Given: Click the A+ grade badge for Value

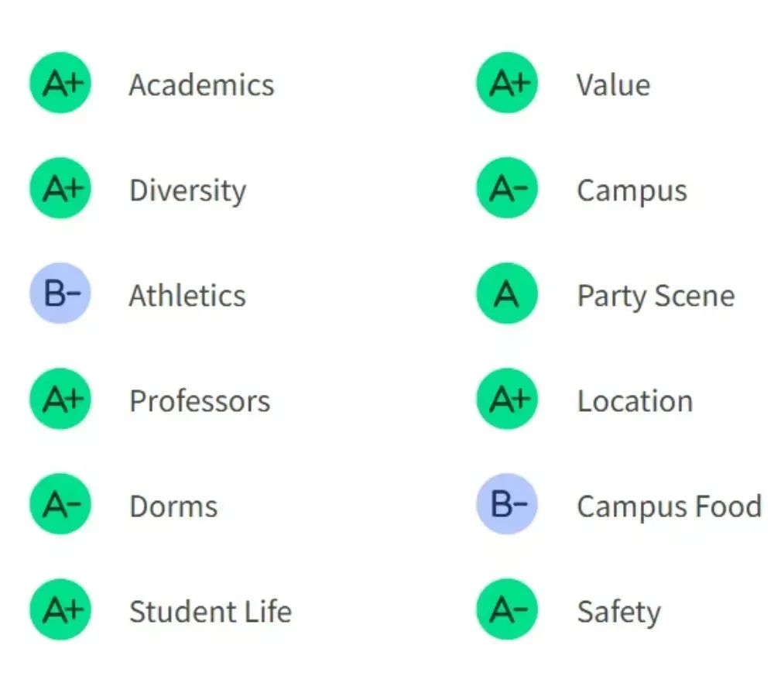Looking at the screenshot, I should tap(507, 83).
